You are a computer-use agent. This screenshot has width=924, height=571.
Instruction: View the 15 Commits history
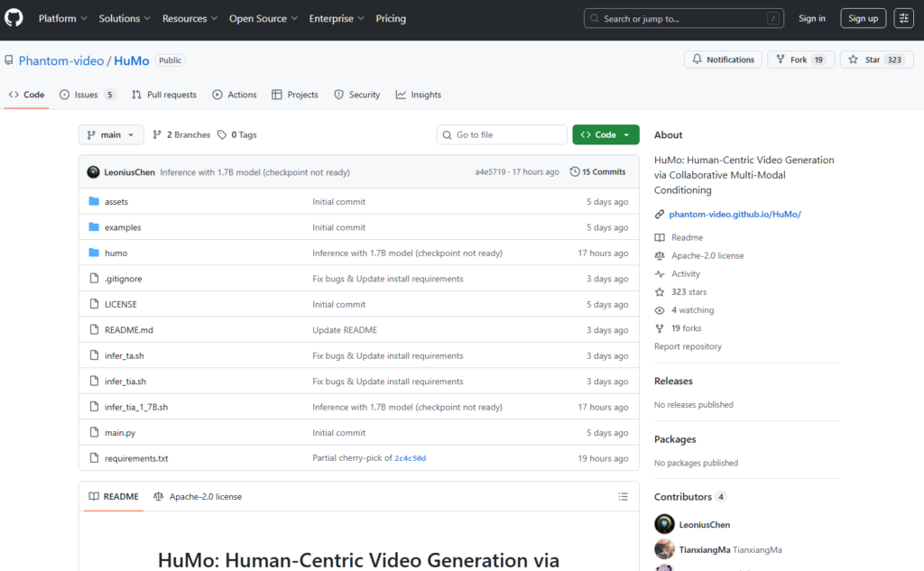pyautogui.click(x=597, y=172)
